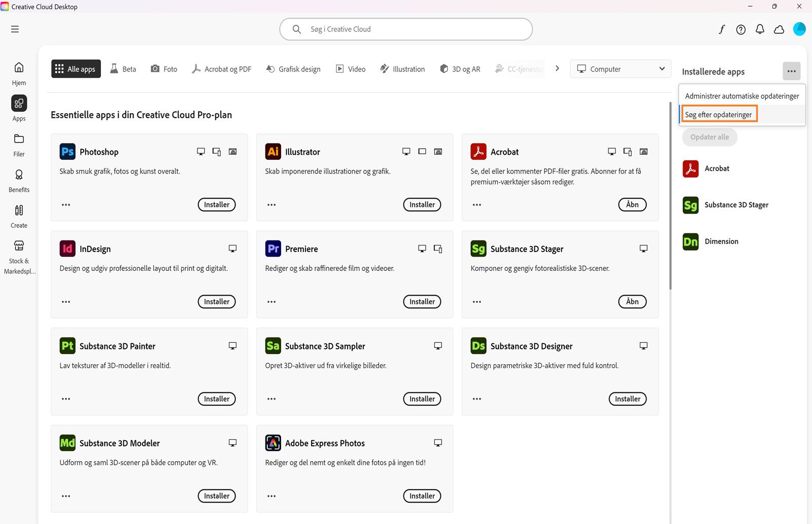Click the more options ellipsis for Photoshop
The image size is (812, 524).
[x=65, y=204]
